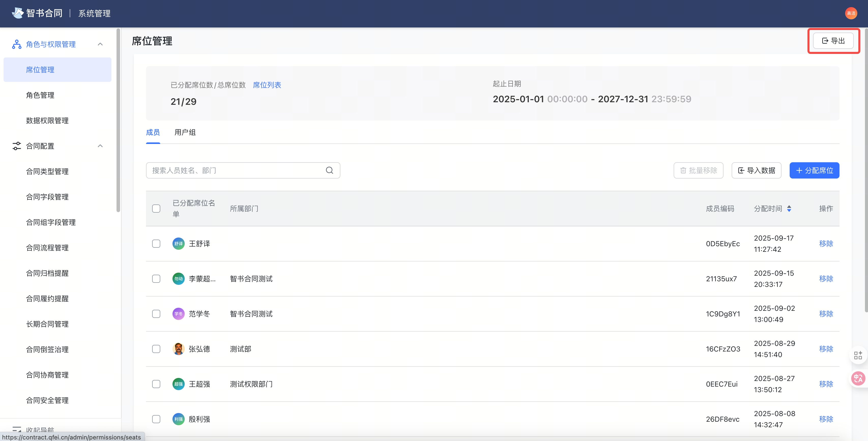Viewport: 868px width, 441px height.
Task: Focus the 搜索人员姓名、部门 search field
Action: (x=236, y=170)
